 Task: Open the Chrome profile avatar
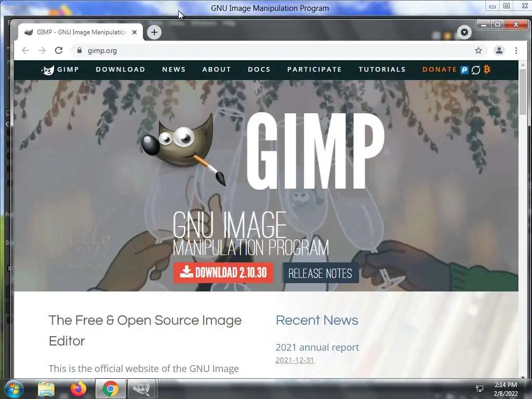(499, 50)
